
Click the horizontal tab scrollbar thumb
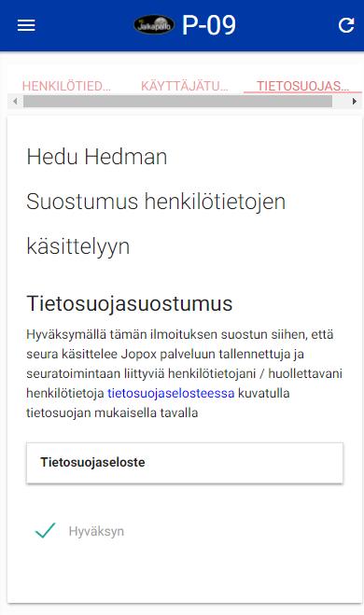pyautogui.click(x=177, y=102)
